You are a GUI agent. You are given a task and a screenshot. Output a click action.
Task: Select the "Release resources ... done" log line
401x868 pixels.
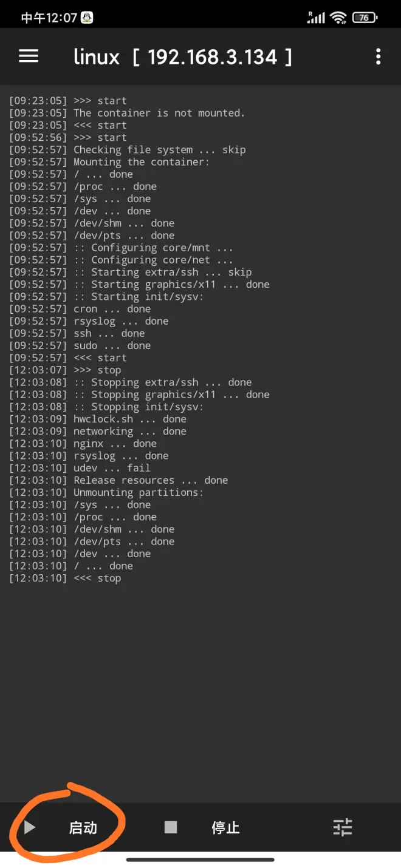118,480
